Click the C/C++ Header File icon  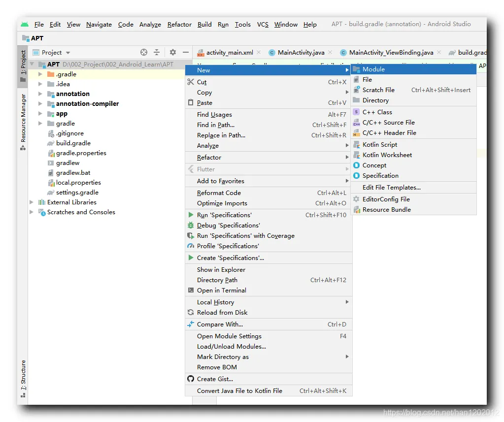coord(356,132)
